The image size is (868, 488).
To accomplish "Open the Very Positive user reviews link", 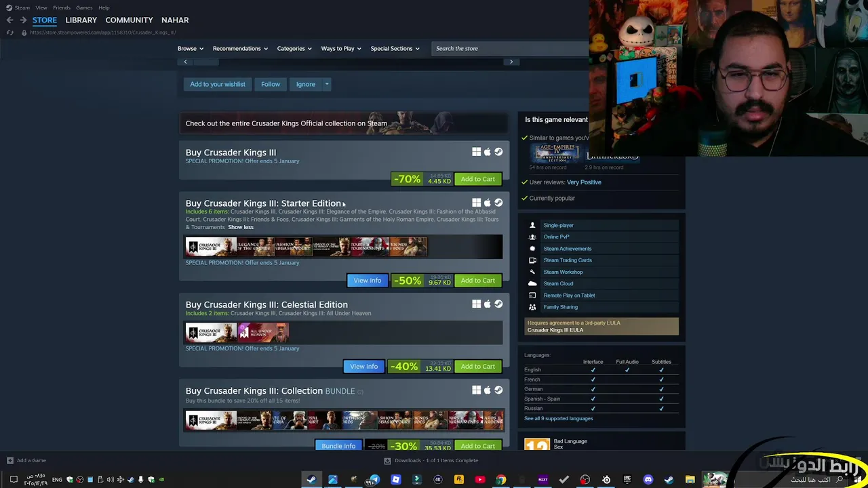I will [x=584, y=182].
